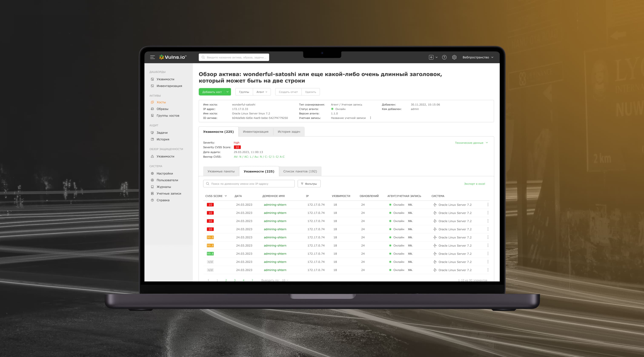Open Хосты in the sidebar
The width and height of the screenshot is (644, 357).
(161, 102)
